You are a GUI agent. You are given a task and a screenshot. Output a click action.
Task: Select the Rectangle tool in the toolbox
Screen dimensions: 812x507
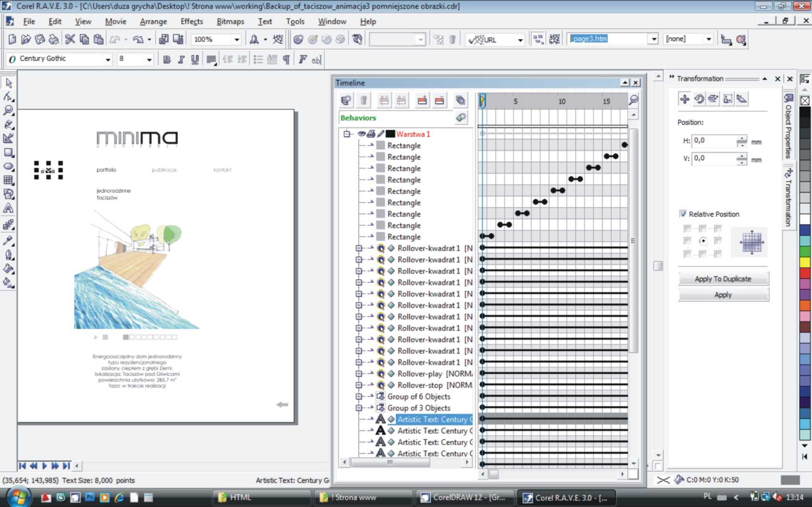click(9, 153)
